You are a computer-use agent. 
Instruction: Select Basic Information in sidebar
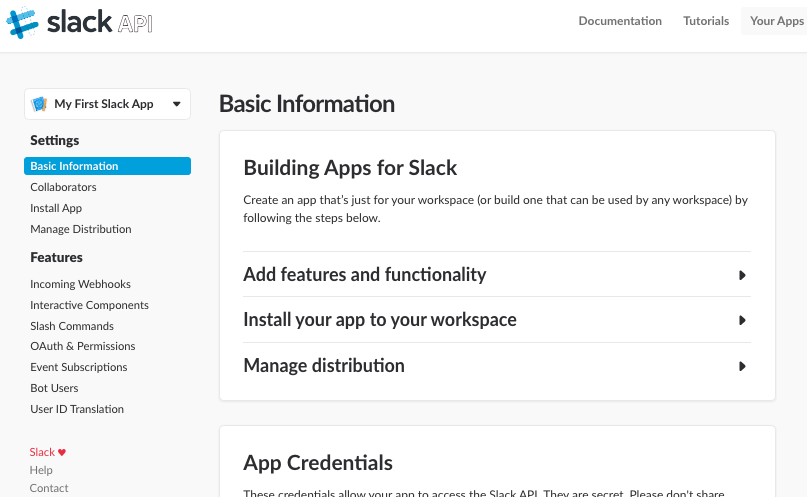108,166
